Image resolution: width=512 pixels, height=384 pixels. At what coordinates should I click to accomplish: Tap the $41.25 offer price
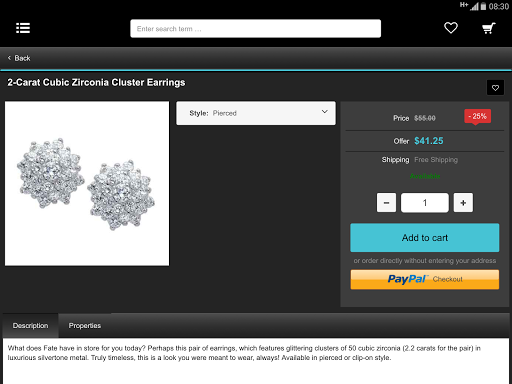click(x=429, y=141)
